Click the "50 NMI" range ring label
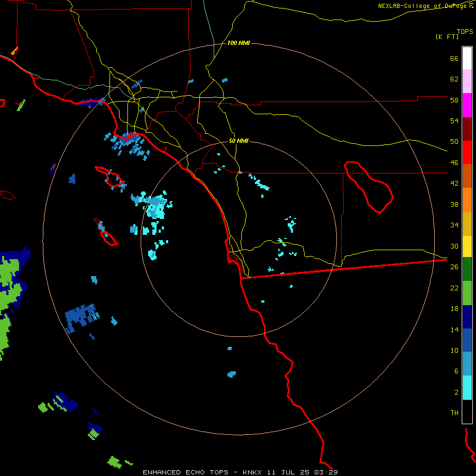This screenshot has height=476, width=476. point(239,141)
